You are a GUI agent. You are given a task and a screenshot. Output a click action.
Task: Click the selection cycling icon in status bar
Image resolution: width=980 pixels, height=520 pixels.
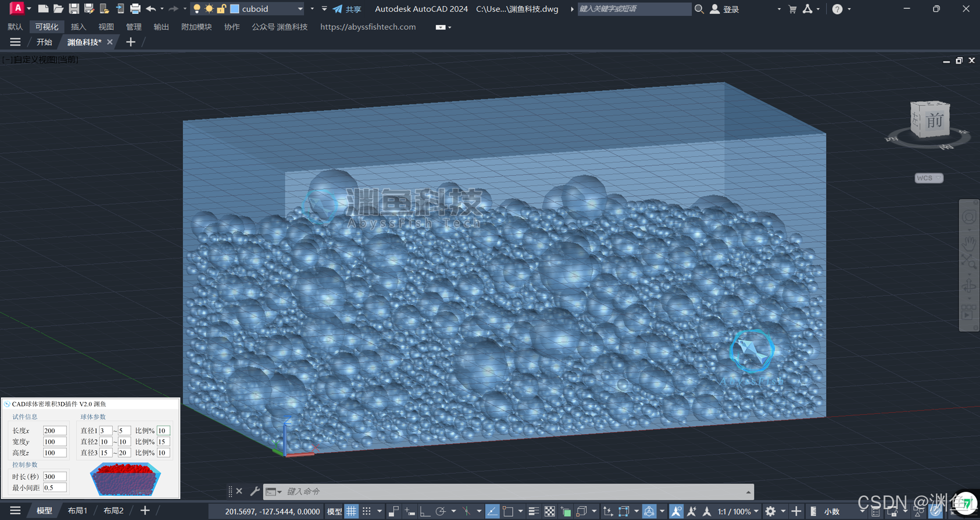point(566,511)
